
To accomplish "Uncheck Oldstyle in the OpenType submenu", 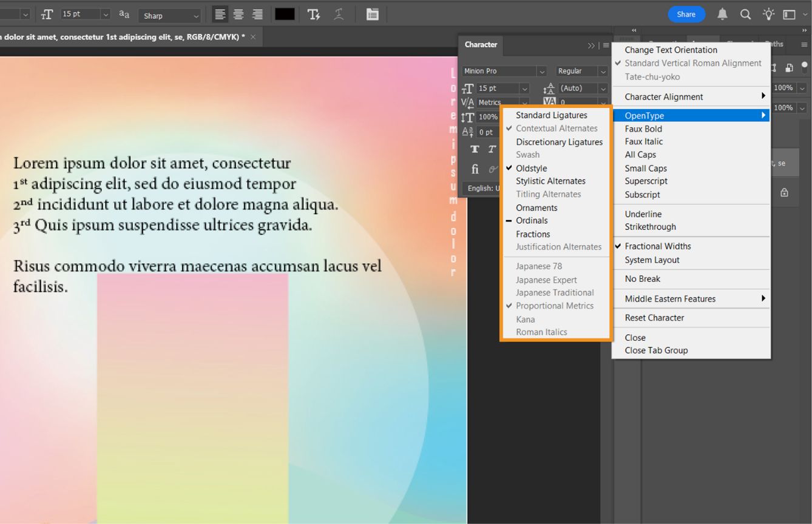I will [531, 168].
